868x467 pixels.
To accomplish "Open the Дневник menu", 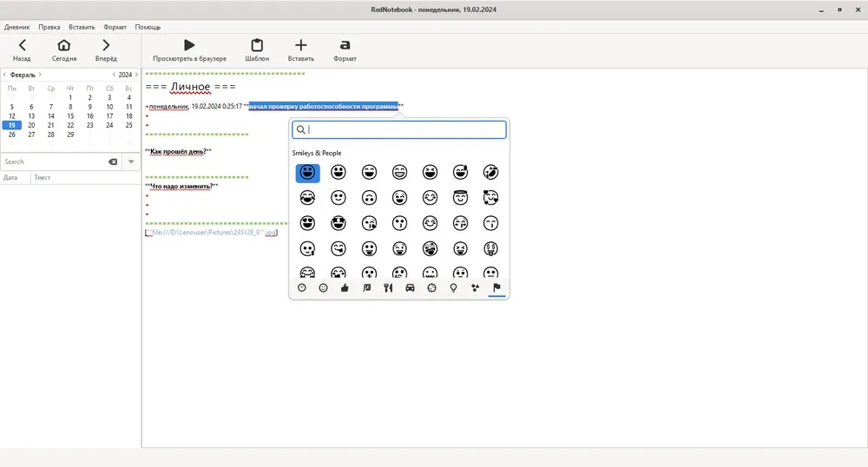I will coord(17,27).
